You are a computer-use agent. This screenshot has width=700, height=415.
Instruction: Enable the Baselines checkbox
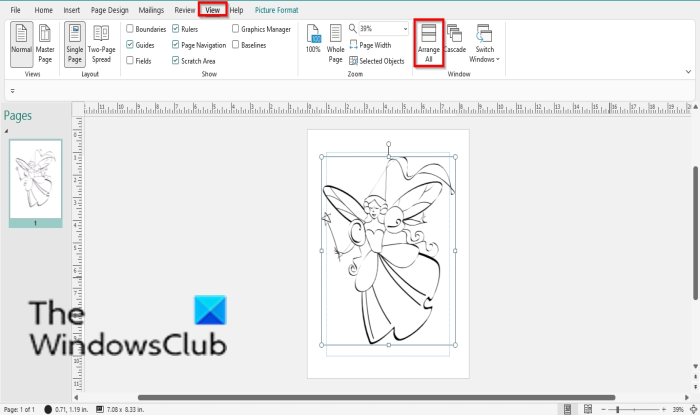point(235,45)
